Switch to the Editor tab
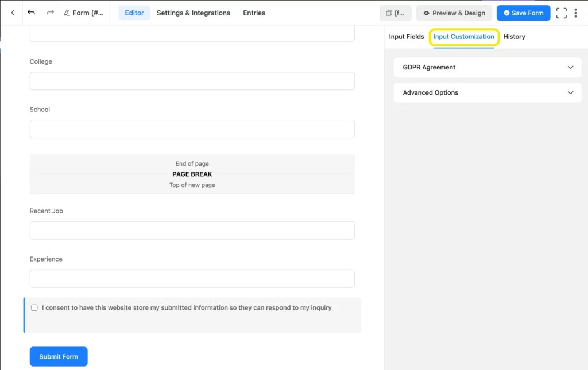The width and height of the screenshot is (588, 370). click(134, 13)
